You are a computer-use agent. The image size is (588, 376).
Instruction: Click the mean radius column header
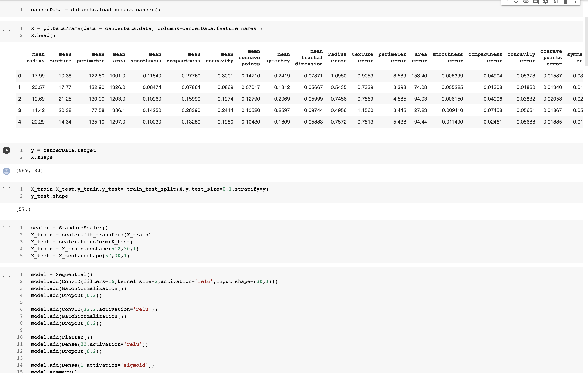click(x=36, y=58)
